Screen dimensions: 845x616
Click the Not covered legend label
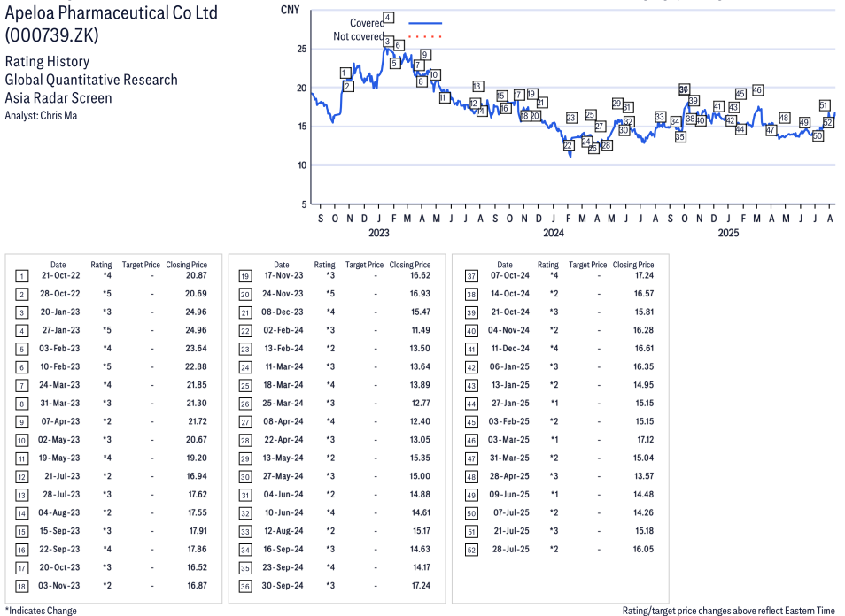[359, 36]
